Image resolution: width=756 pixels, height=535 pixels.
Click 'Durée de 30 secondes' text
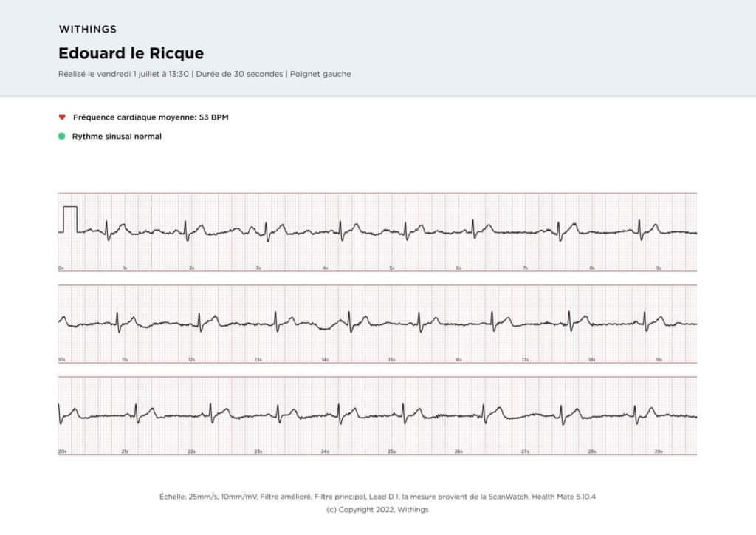coord(240,74)
